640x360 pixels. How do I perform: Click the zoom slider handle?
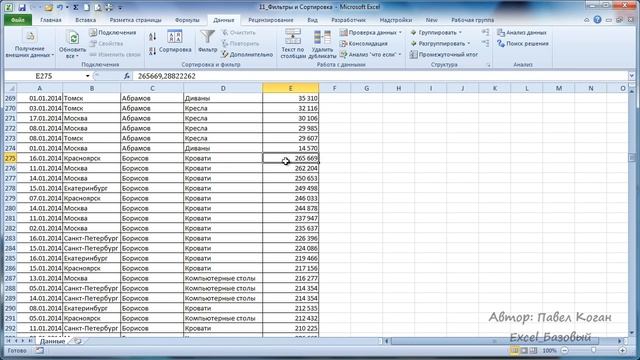coord(594,351)
